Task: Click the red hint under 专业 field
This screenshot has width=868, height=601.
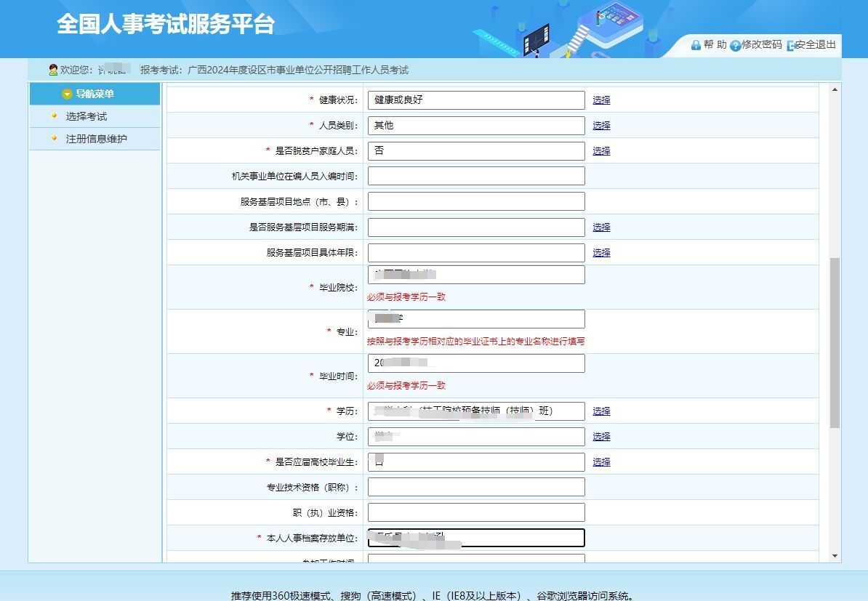Action: point(476,342)
